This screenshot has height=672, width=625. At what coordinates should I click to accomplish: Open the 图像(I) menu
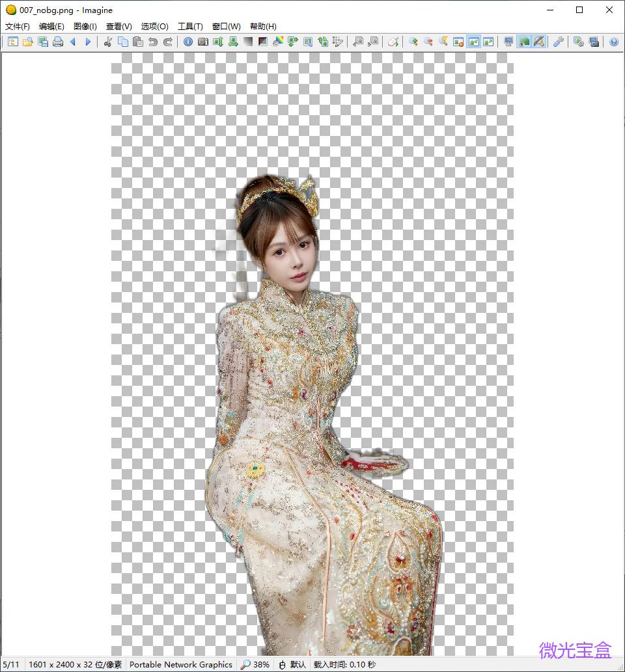pyautogui.click(x=85, y=27)
